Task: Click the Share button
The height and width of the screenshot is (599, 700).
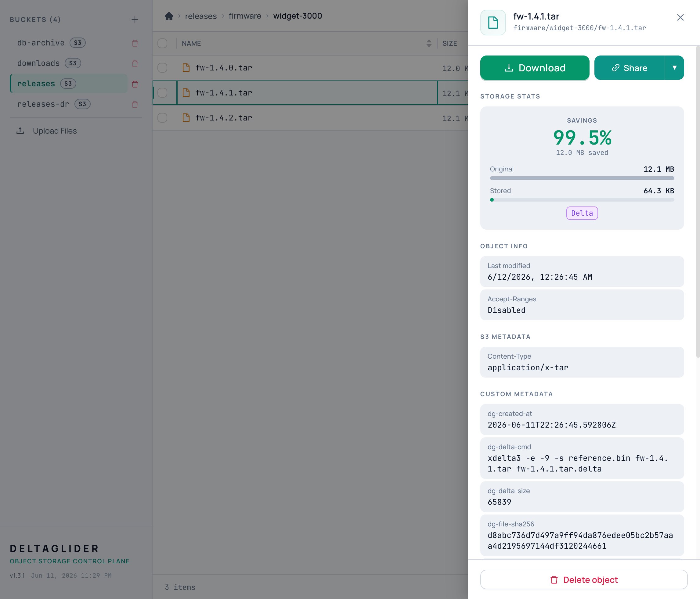Action: point(630,68)
